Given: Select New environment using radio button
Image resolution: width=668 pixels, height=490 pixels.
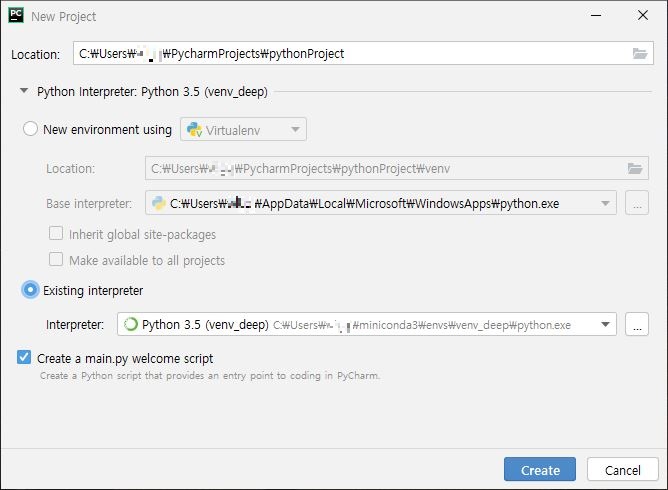Looking at the screenshot, I should click(30, 129).
